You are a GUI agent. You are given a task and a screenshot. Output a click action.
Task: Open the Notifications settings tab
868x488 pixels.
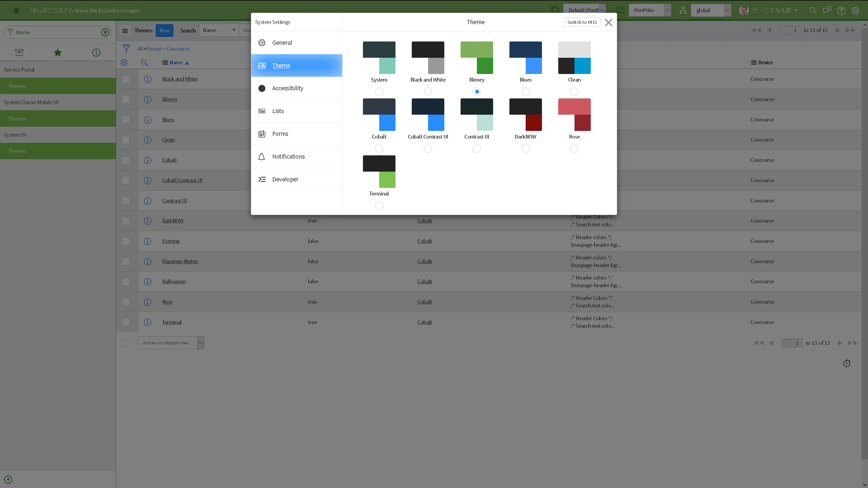[x=296, y=157]
